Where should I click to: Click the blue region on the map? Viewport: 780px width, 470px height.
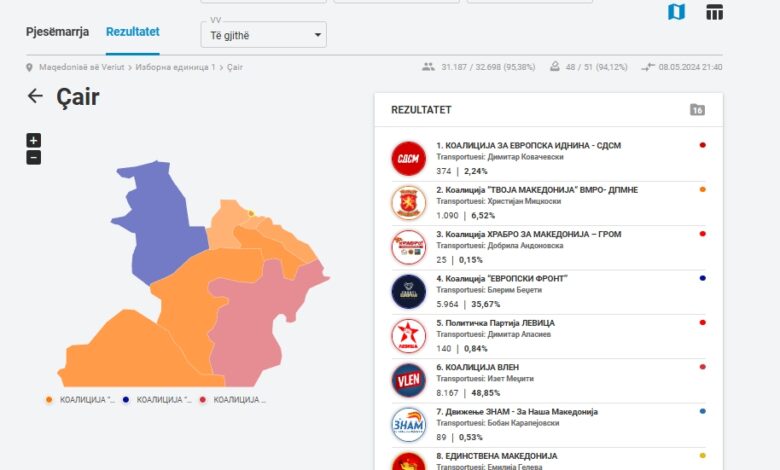click(165, 220)
